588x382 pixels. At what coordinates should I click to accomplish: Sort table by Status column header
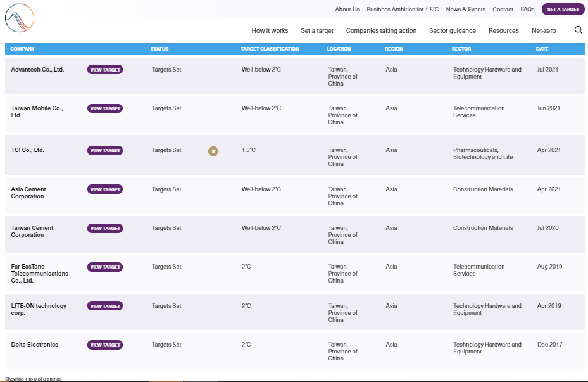coord(160,49)
